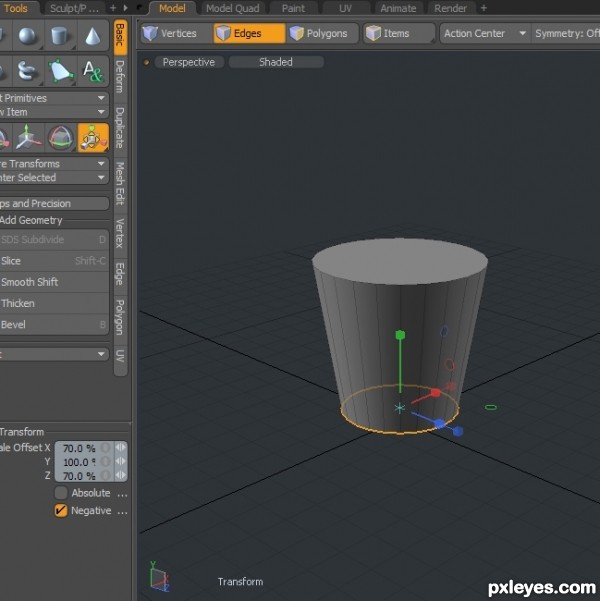The image size is (600, 601).
Task: Open the Vertex vertical tab
Action: point(120,233)
